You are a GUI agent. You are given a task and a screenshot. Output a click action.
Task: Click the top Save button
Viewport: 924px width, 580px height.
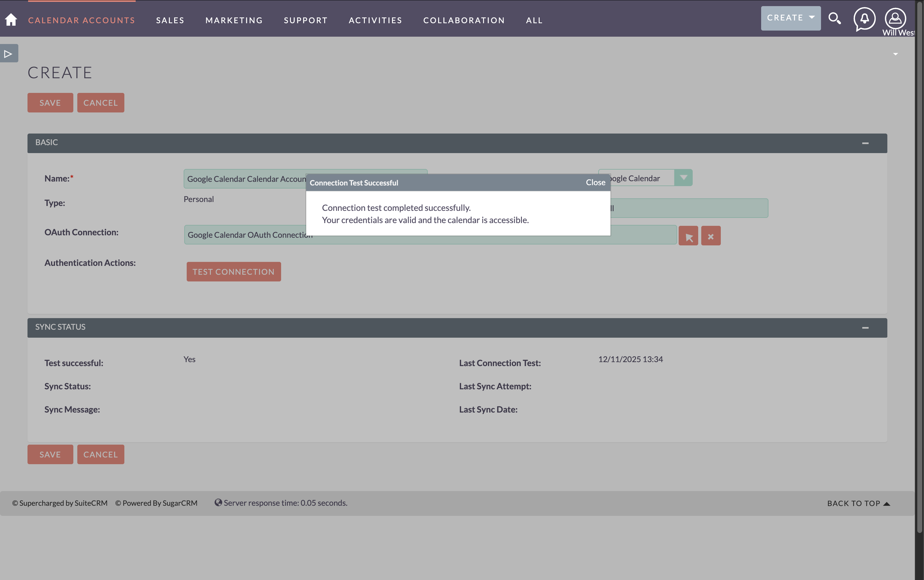(x=50, y=103)
